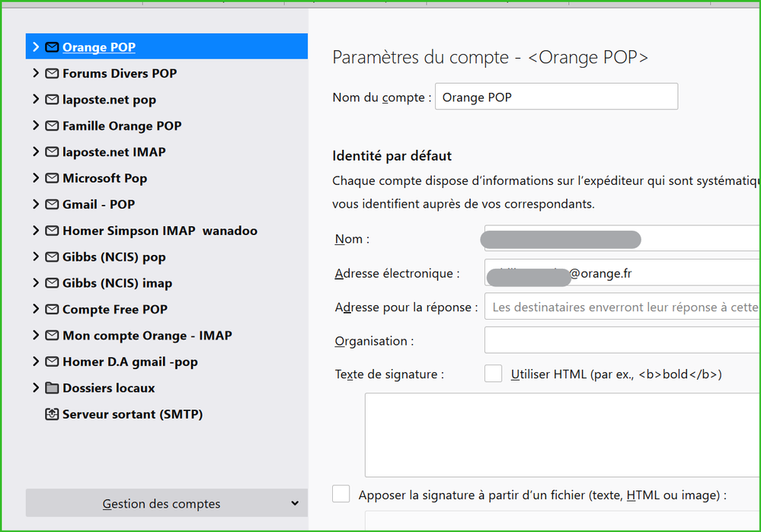
Task: Click the envelope icon beside Gibbs (NCIS) pop
Action: 52,256
